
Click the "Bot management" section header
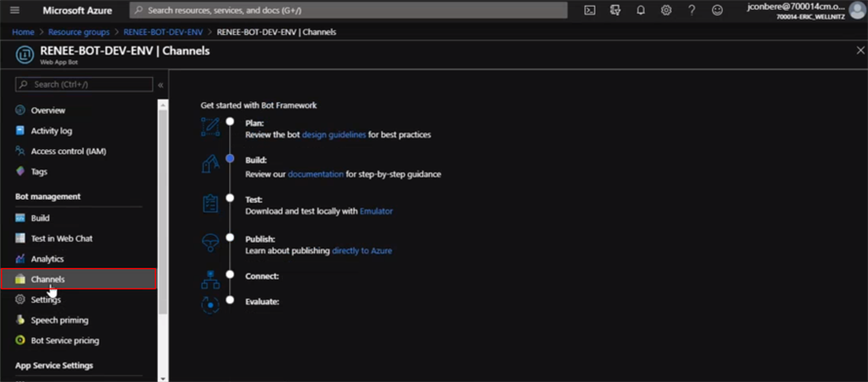point(48,196)
